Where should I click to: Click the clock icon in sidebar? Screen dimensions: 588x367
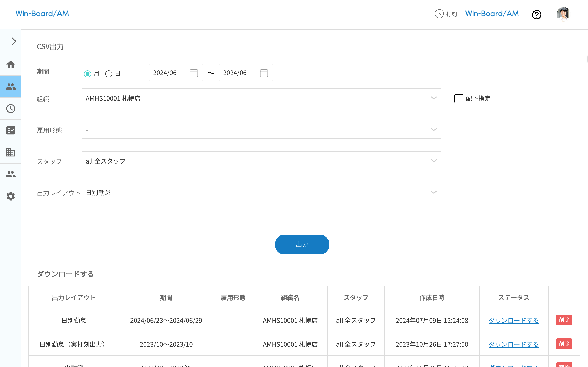tap(10, 108)
